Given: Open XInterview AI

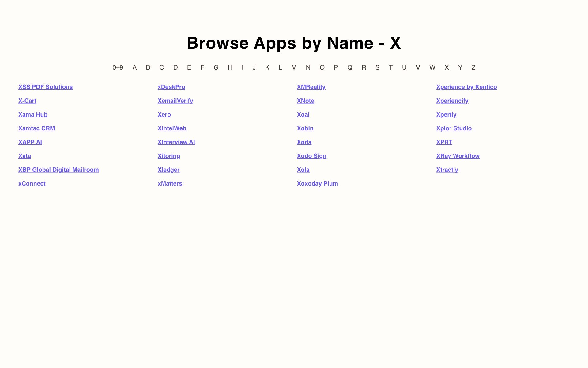Looking at the screenshot, I should [176, 142].
